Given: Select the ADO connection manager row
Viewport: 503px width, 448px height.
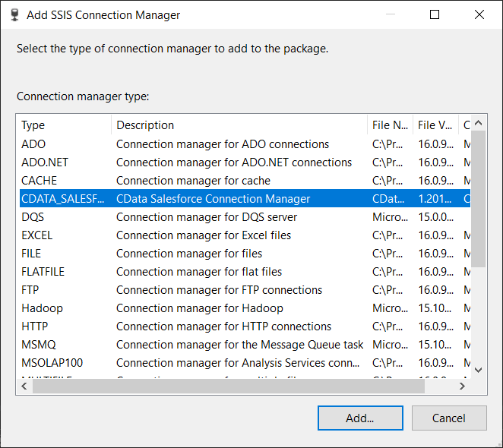Looking at the screenshot, I should (x=33, y=144).
